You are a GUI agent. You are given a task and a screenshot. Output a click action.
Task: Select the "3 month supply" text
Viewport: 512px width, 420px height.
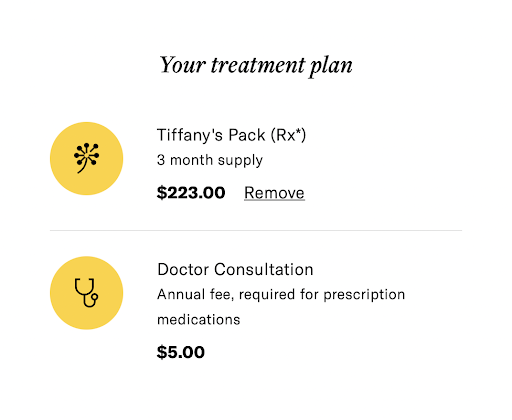210,160
